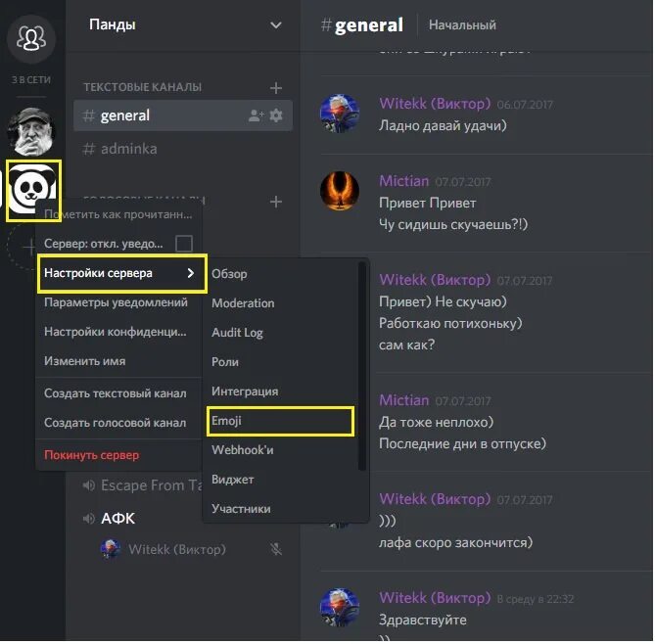This screenshot has width=655, height=644.
Task: Toggle server mute notifications checkbox
Action: coord(184,244)
